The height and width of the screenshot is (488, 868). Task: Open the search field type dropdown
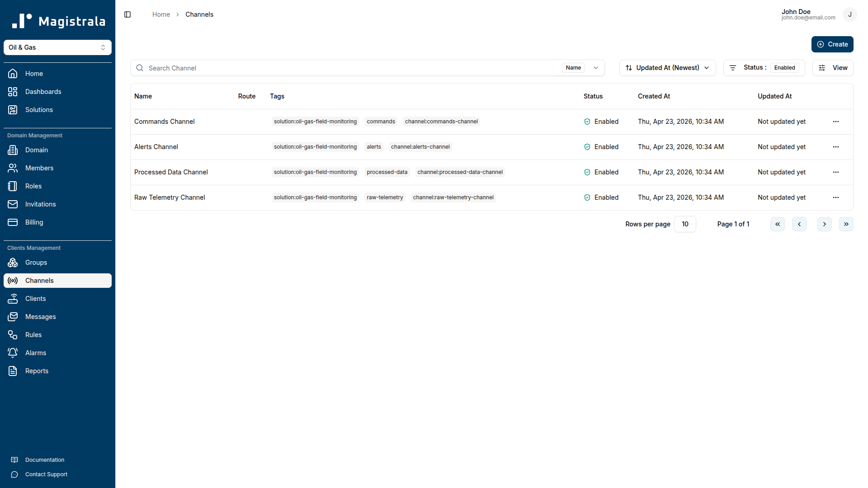(596, 68)
